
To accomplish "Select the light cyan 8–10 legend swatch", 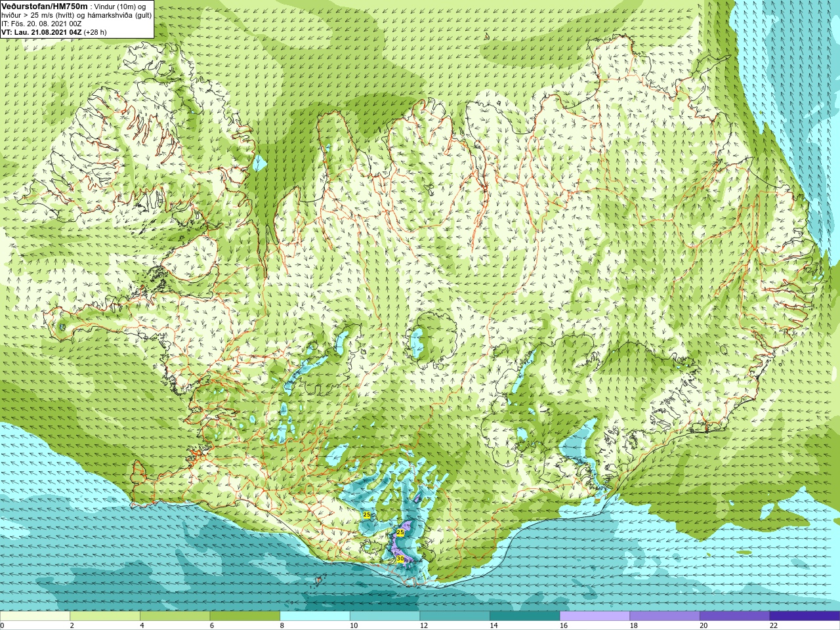I will pos(315,616).
